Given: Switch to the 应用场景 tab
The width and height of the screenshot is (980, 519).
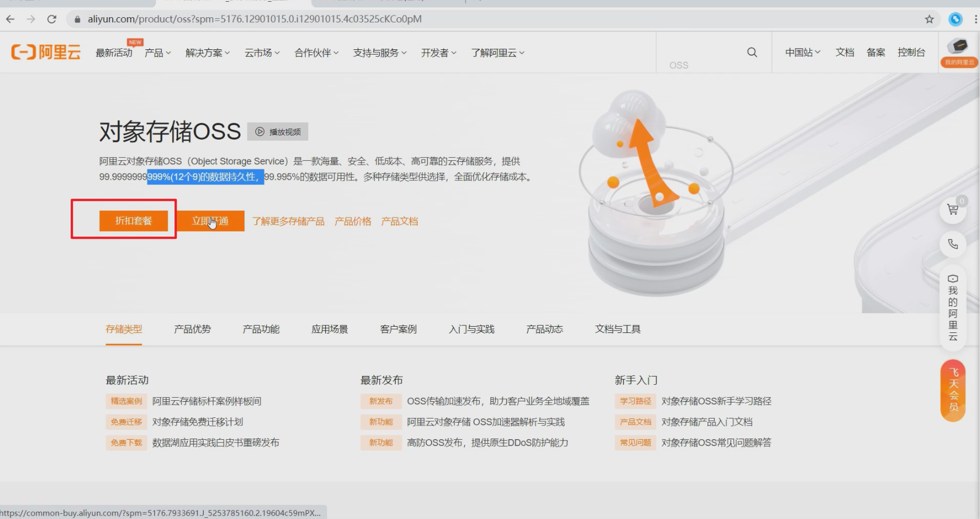Looking at the screenshot, I should 329,329.
